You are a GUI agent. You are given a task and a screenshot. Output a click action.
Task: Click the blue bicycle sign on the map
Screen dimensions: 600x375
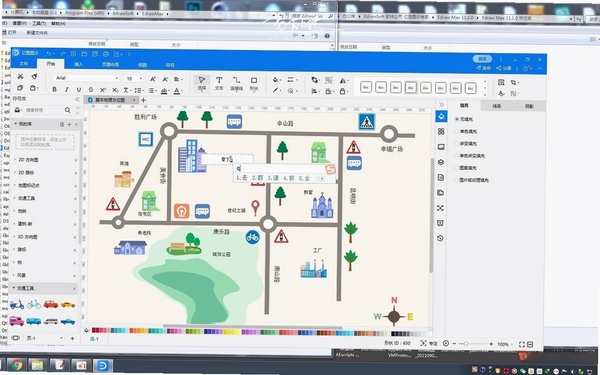(253, 237)
